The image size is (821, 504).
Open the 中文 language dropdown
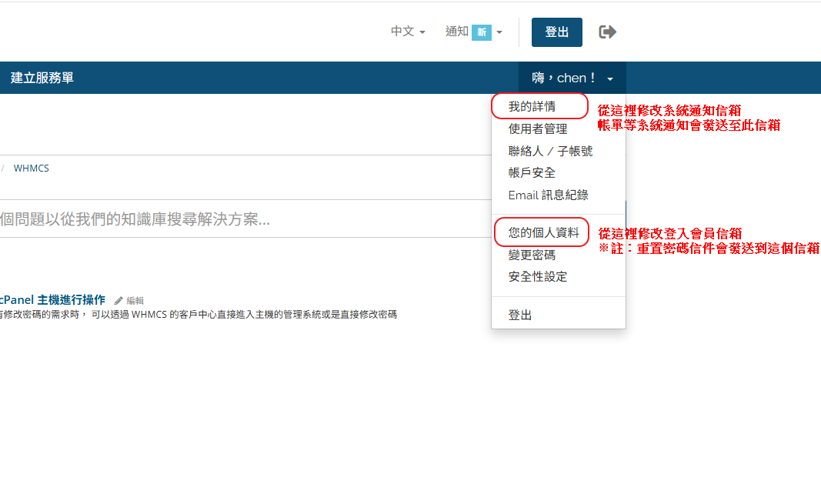[408, 32]
